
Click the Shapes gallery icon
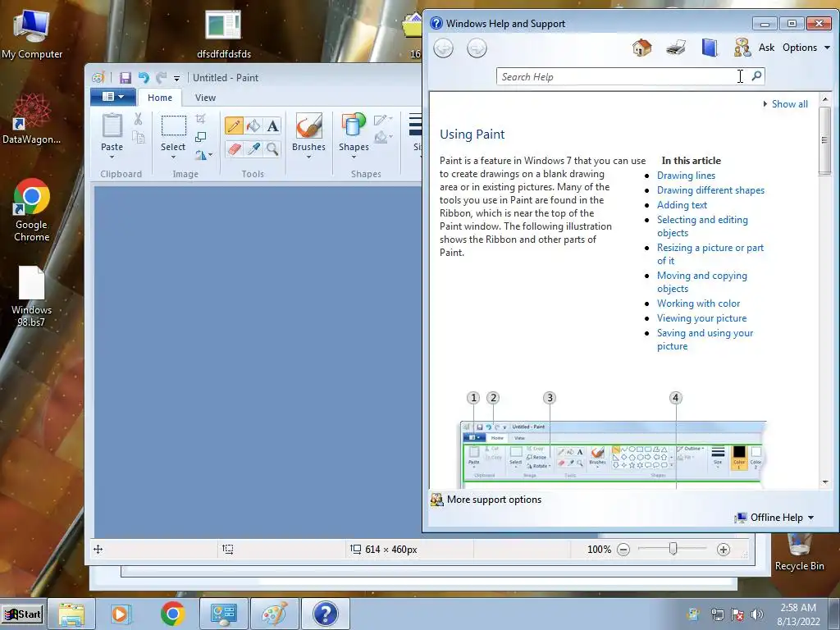(354, 126)
